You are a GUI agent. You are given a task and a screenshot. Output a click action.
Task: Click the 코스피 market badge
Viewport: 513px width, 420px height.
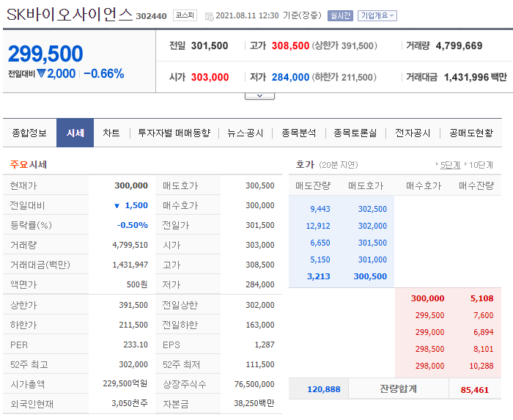tap(185, 15)
